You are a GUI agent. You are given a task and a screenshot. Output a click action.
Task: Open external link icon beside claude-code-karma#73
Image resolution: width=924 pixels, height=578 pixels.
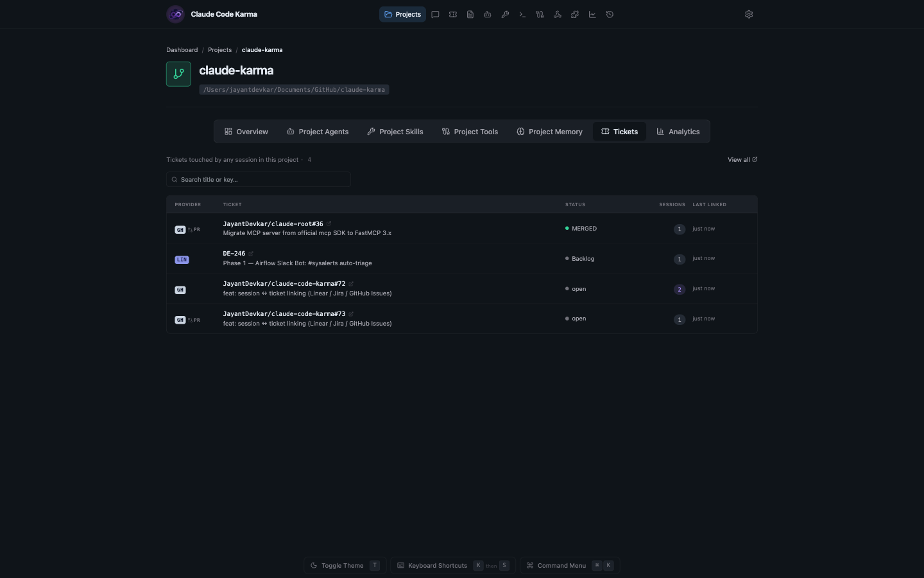pos(351,314)
